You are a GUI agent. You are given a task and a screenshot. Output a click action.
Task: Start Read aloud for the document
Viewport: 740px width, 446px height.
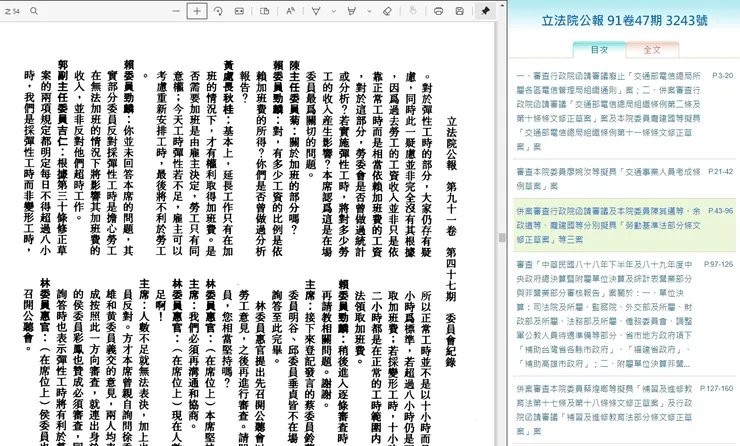pos(290,11)
